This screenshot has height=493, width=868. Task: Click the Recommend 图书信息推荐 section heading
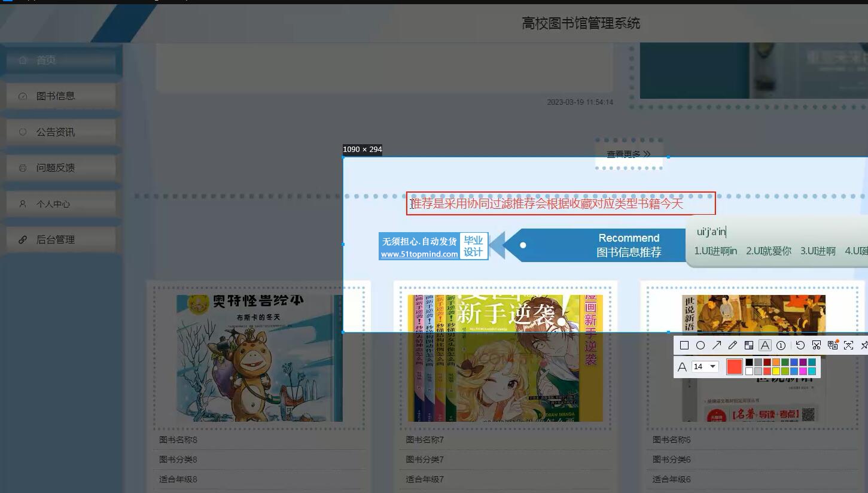[629, 245]
